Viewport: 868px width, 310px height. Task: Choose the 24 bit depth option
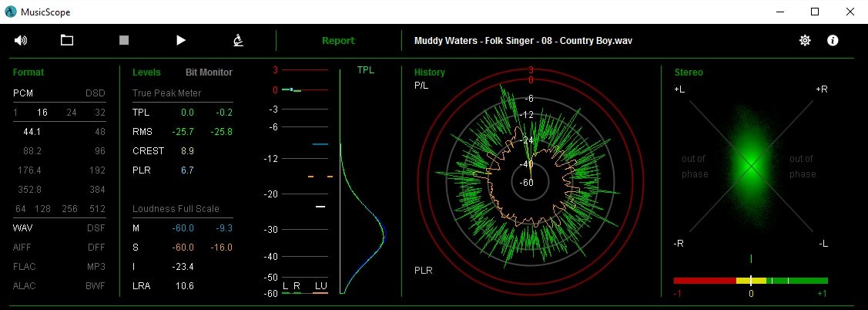72,113
